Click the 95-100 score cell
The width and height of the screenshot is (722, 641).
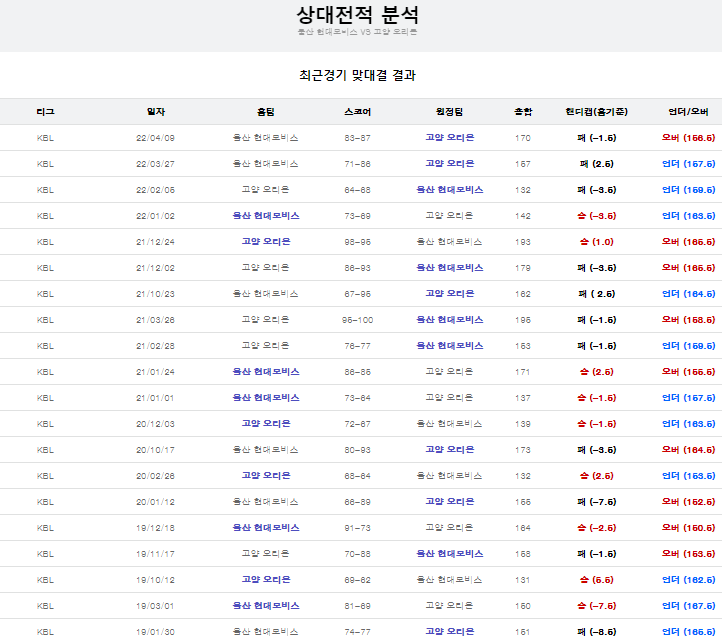[357, 320]
